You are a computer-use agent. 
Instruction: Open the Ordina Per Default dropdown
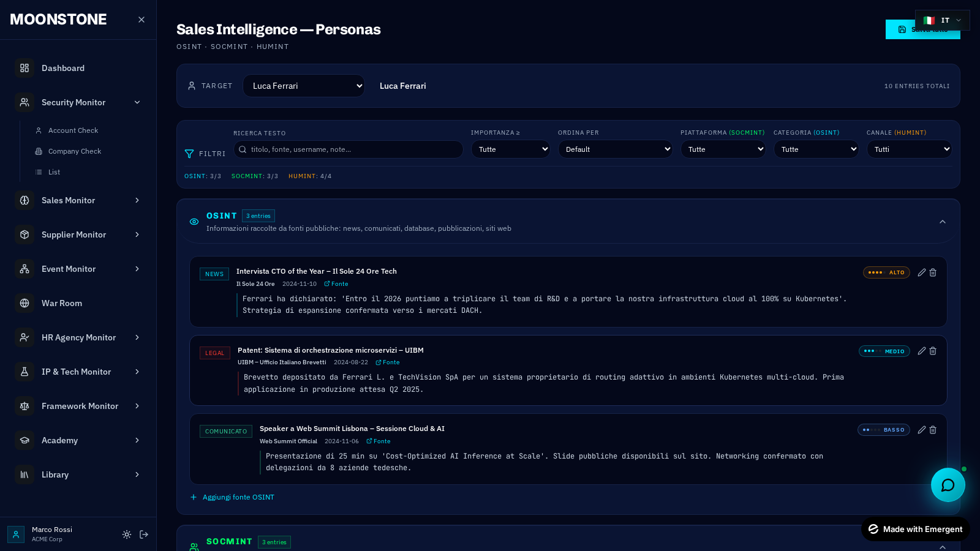coord(616,149)
